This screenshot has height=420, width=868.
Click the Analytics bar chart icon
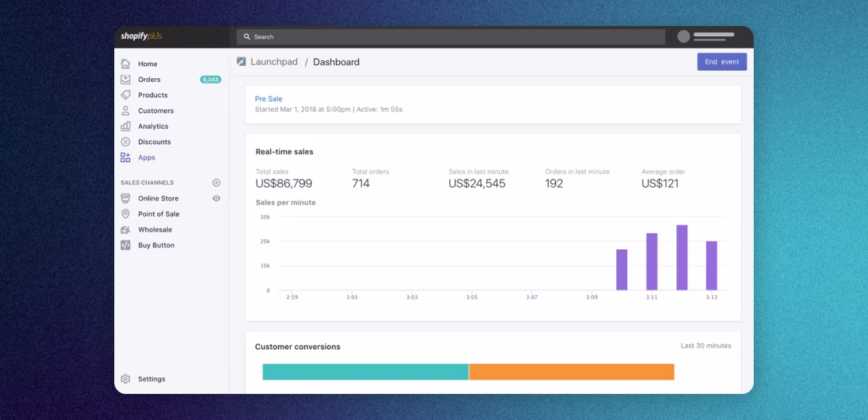coord(126,126)
